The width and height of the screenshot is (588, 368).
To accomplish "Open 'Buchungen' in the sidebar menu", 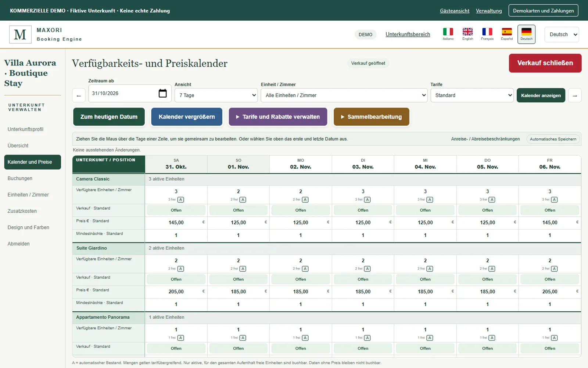I will (x=20, y=178).
